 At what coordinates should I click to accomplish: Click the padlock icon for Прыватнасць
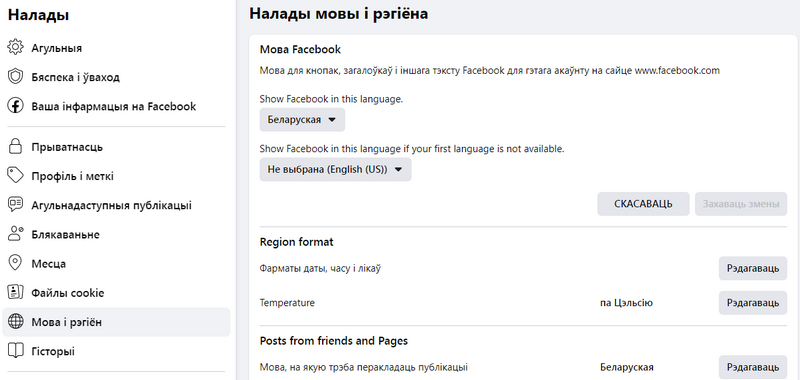[x=15, y=147]
